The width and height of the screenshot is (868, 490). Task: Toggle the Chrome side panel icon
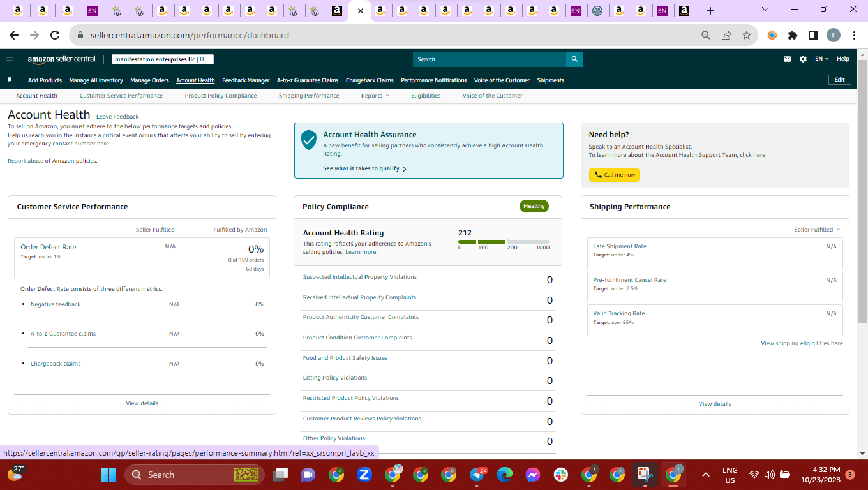pyautogui.click(x=813, y=35)
